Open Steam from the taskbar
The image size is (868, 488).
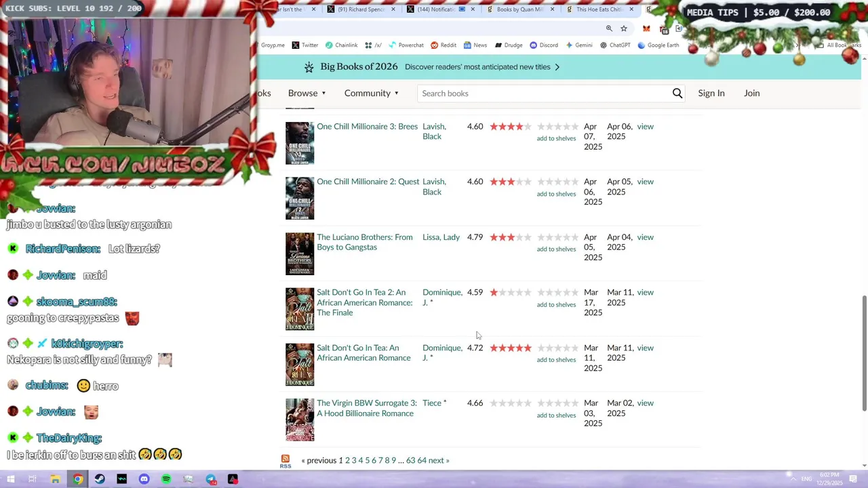pos(100,479)
